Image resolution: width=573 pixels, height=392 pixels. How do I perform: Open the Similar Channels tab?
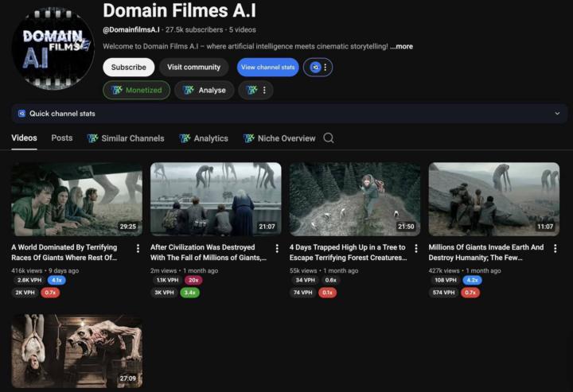(x=126, y=138)
